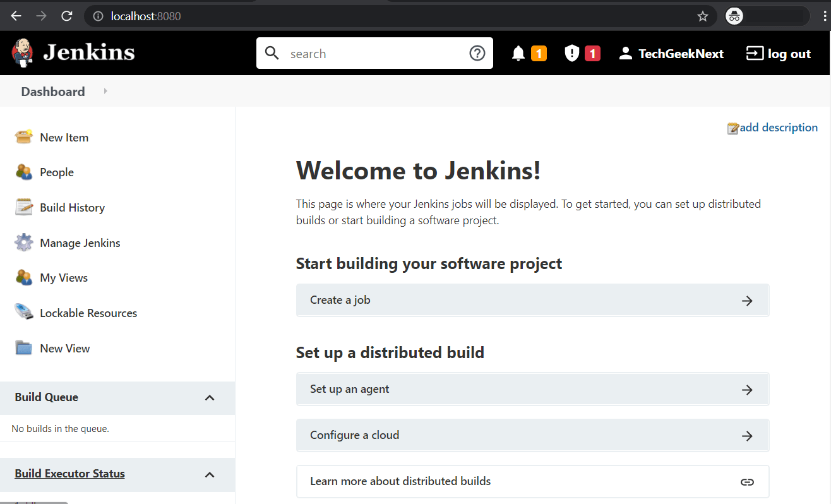Open Manage Jenkins from sidebar
This screenshot has width=831, height=504.
(80, 243)
